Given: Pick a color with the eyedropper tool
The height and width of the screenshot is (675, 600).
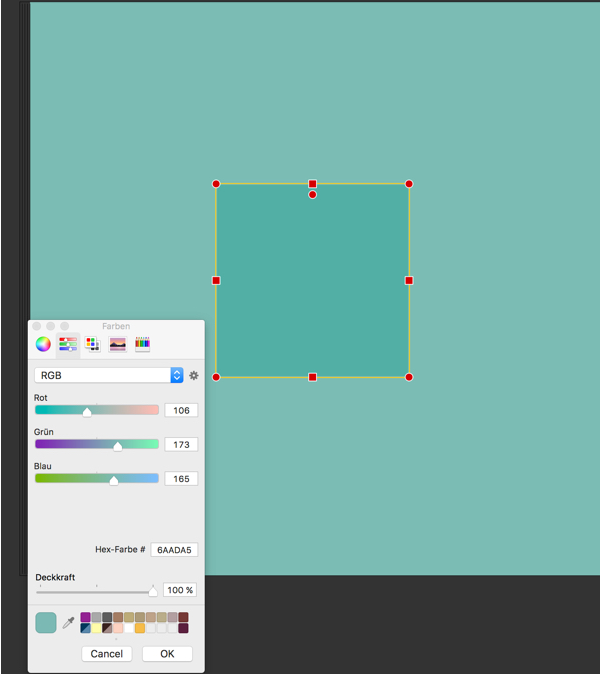Looking at the screenshot, I should (68, 622).
